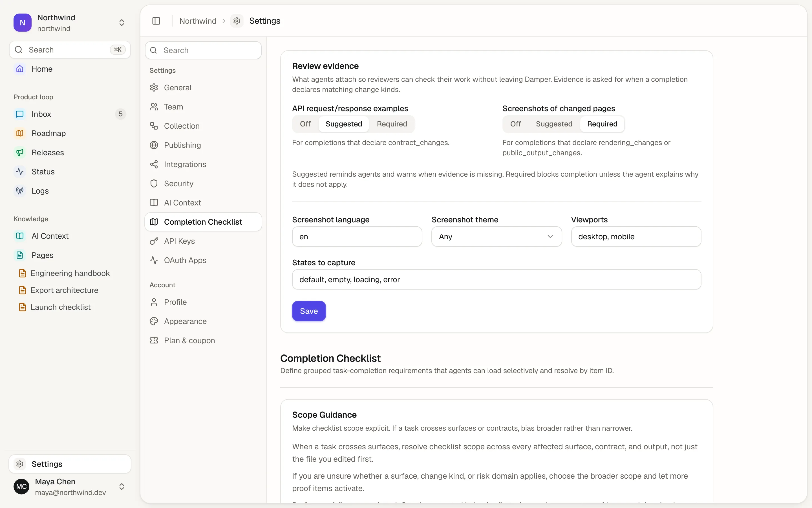The image size is (812, 508).
Task: Click the Plan & coupon ticket icon
Action: point(154,340)
